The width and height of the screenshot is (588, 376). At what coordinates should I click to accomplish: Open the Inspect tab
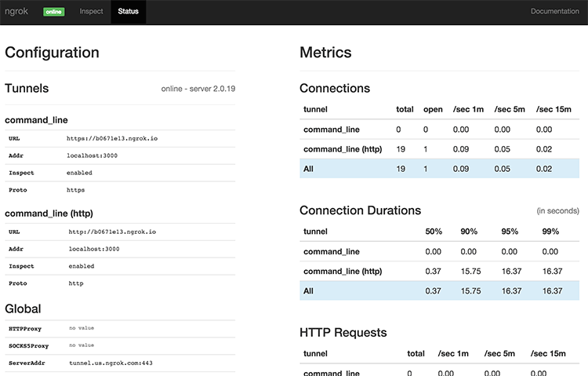91,11
